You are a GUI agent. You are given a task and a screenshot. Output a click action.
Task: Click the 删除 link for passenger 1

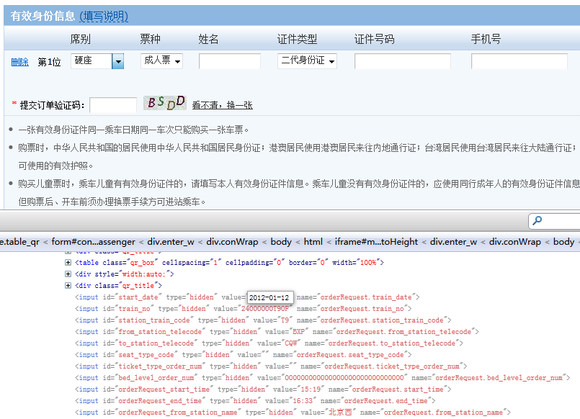click(x=20, y=62)
